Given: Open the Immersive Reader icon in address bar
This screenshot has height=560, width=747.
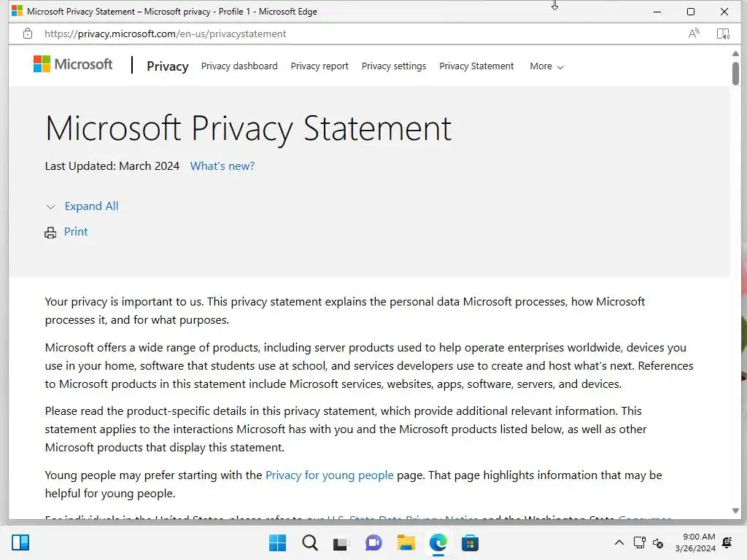Looking at the screenshot, I should coord(723,34).
